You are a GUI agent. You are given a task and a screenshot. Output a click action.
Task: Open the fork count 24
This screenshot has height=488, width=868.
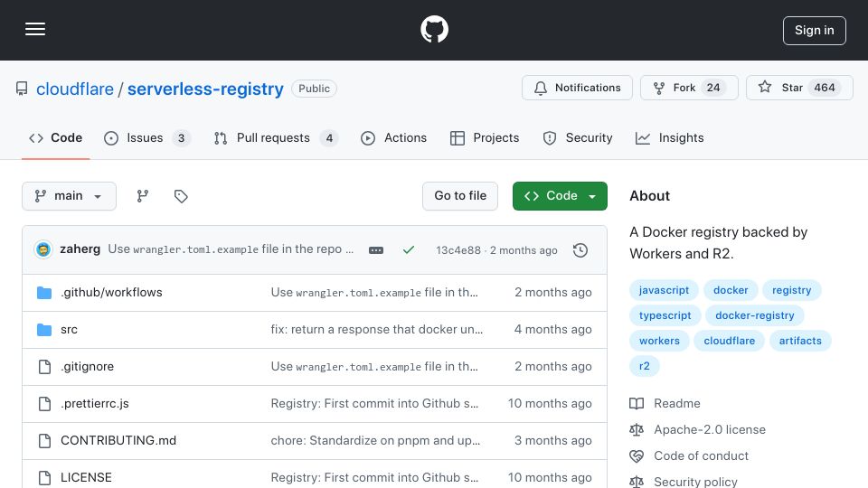click(713, 88)
